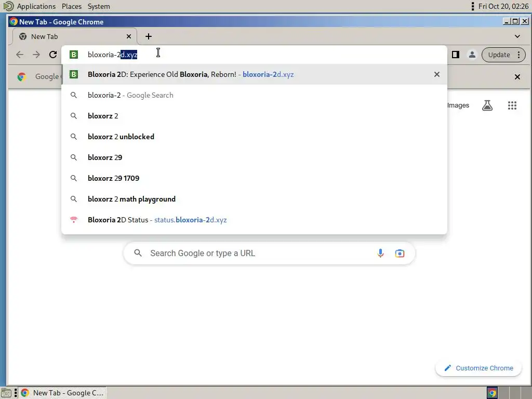532x399 pixels.
Task: Open Chrome's three-dot menu
Action: (519, 55)
